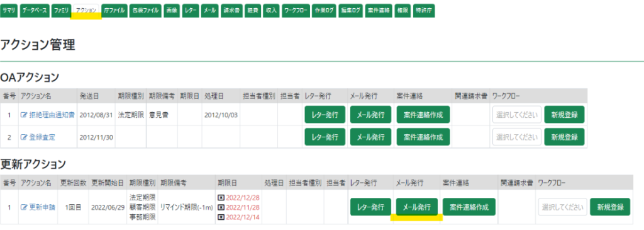Go to the レター tab

[x=191, y=11]
